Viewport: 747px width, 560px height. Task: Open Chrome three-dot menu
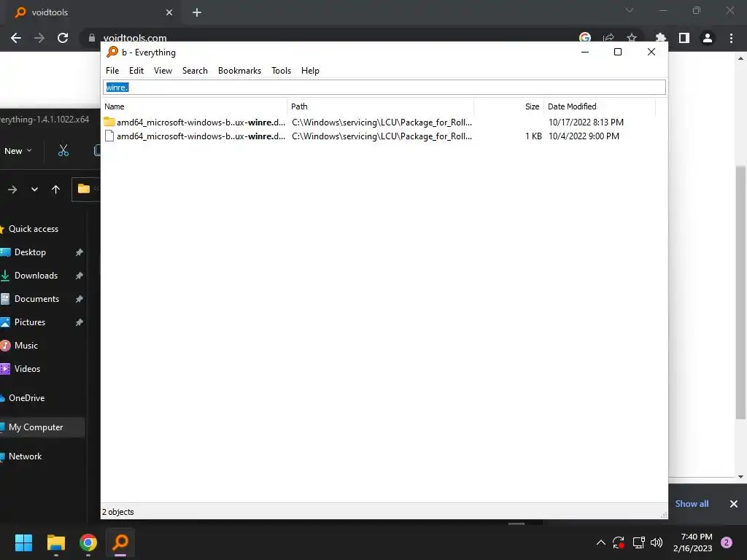[731, 38]
